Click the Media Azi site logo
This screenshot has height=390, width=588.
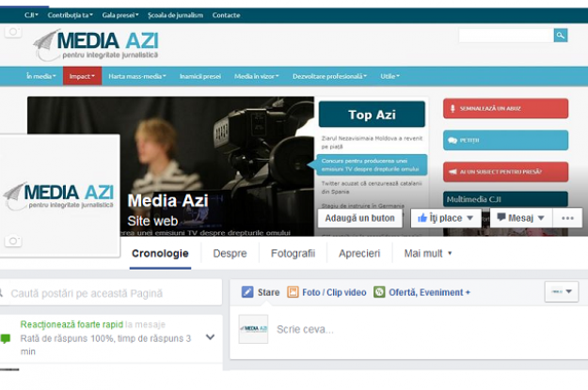[96, 45]
